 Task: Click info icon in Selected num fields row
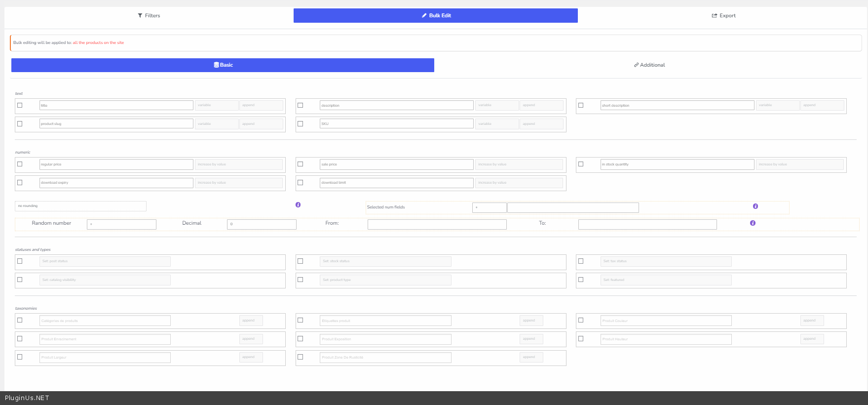point(755,206)
